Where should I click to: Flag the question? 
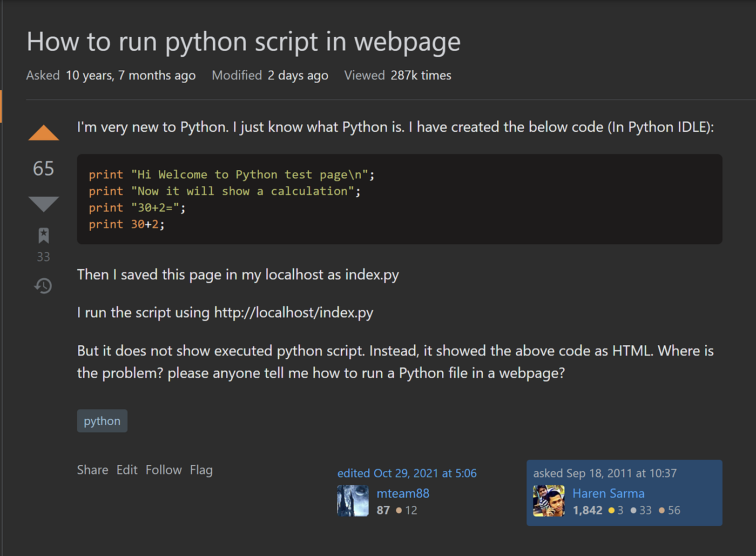201,470
